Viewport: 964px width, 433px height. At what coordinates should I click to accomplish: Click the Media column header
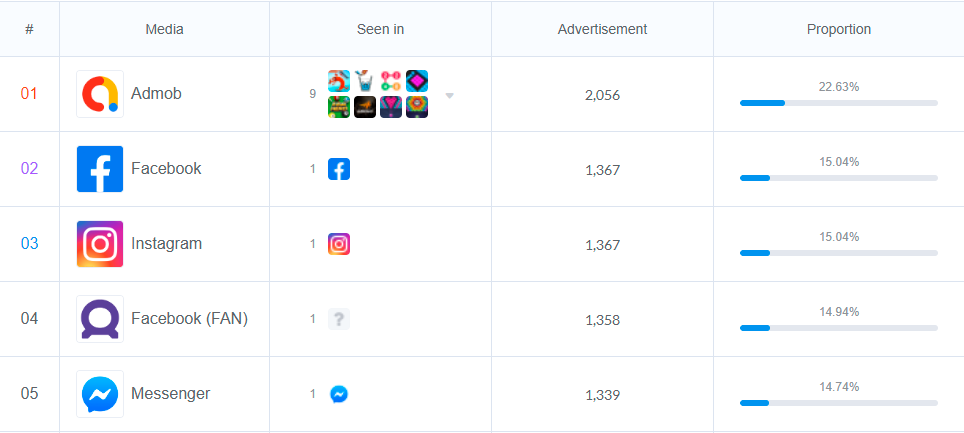(164, 29)
